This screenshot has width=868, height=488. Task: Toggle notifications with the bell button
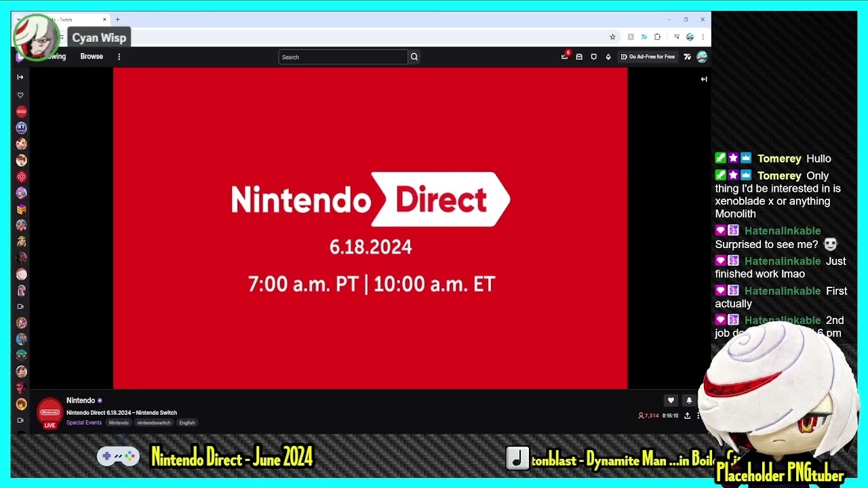(689, 401)
